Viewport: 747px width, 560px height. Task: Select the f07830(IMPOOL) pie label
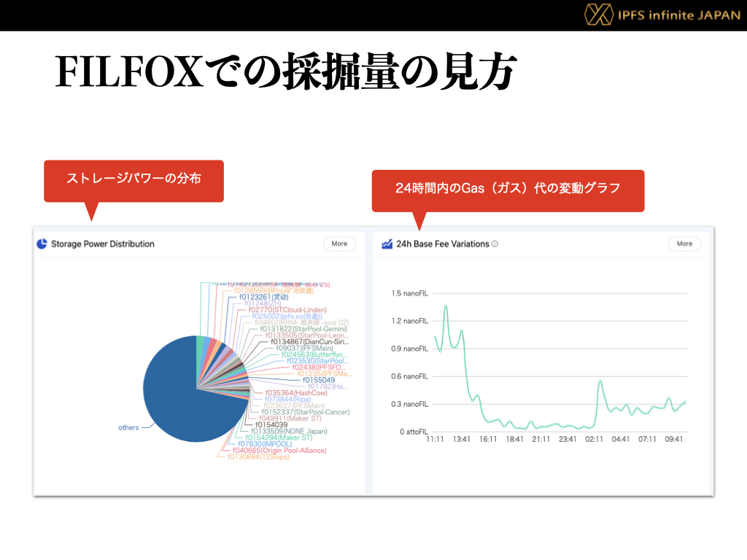[265, 444]
